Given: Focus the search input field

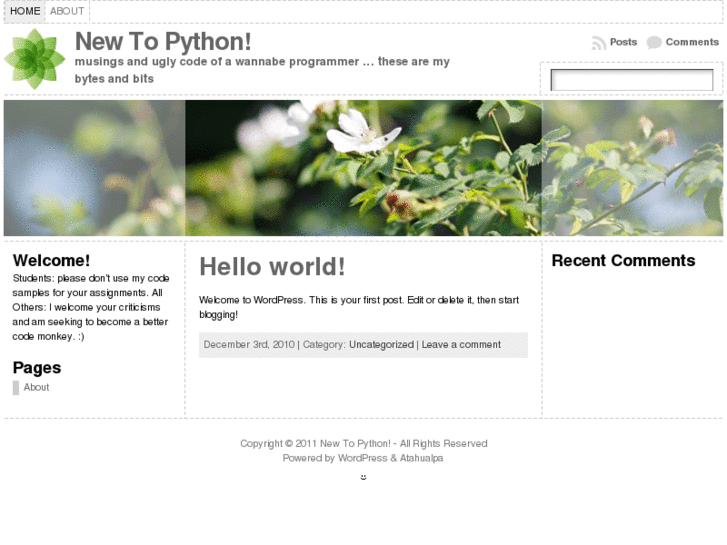Looking at the screenshot, I should pos(631,80).
